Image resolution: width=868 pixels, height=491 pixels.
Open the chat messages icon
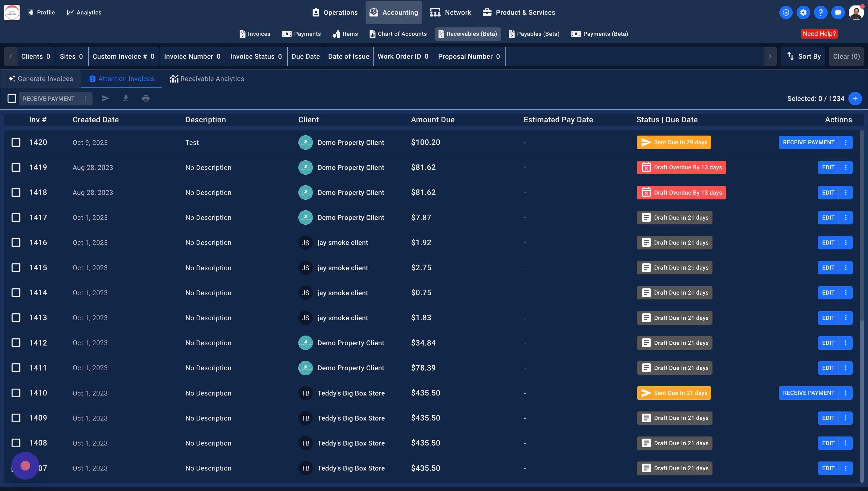point(838,12)
